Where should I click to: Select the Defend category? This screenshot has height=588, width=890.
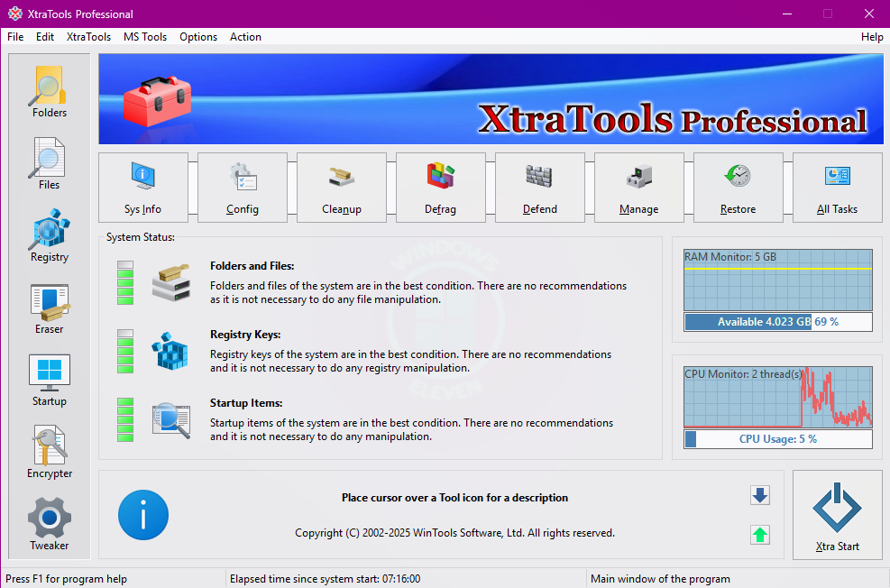(540, 188)
